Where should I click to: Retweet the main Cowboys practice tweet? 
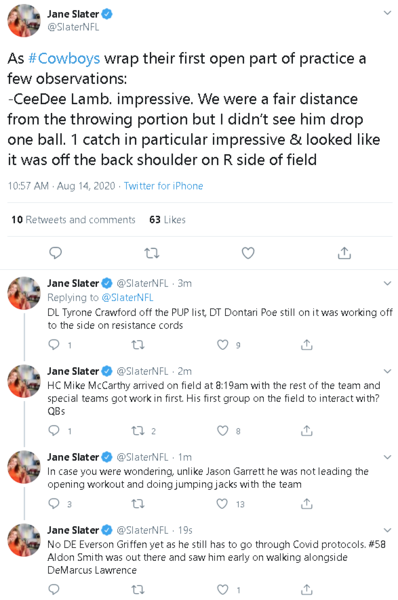coord(152,253)
